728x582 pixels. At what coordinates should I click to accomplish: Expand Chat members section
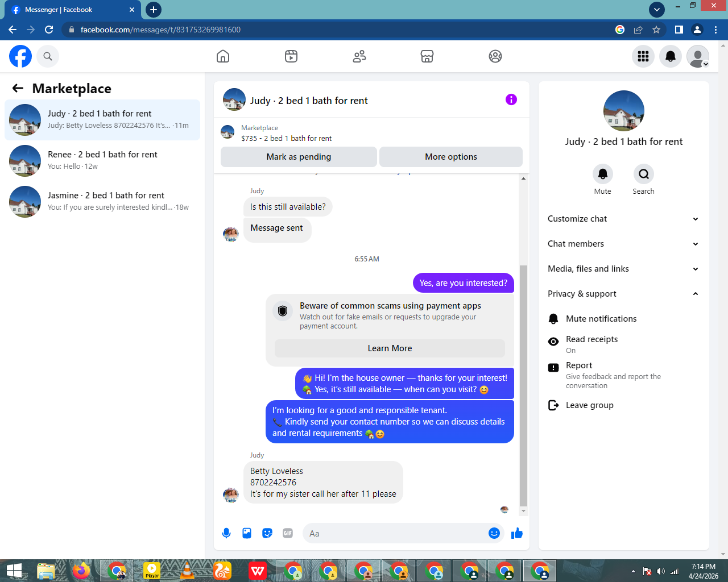point(623,244)
